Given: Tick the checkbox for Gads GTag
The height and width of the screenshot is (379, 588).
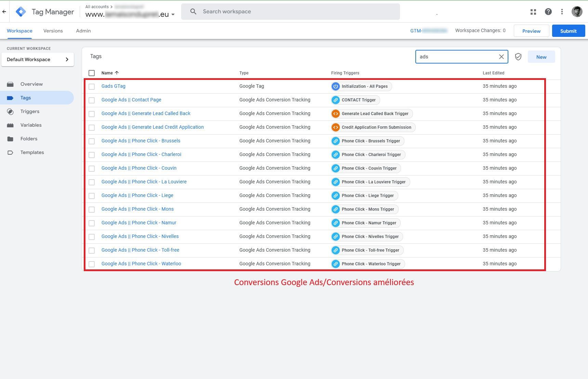Looking at the screenshot, I should pyautogui.click(x=92, y=87).
